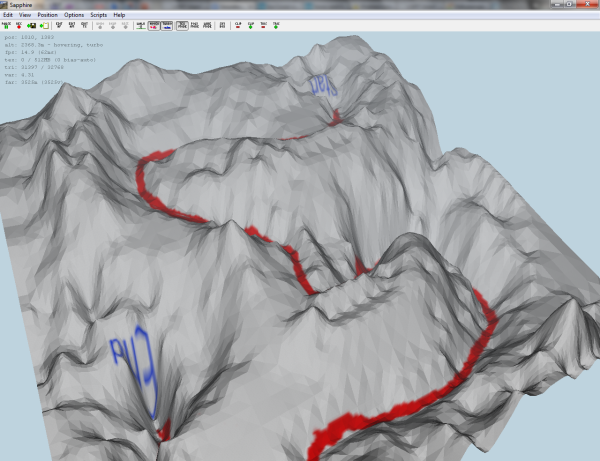Expand the Options menu
This screenshot has height=461, width=600.
click(x=74, y=15)
